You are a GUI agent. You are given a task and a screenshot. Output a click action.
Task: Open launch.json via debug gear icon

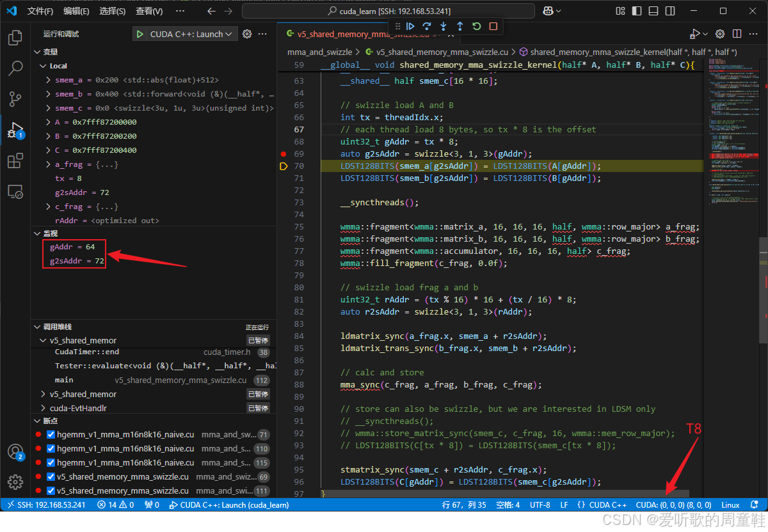247,35
